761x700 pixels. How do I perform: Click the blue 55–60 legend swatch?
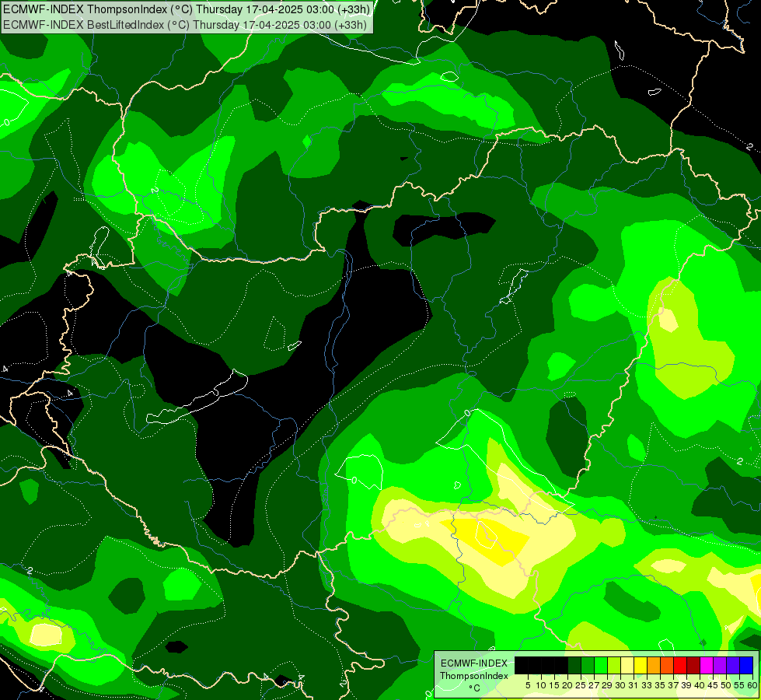tap(746, 665)
